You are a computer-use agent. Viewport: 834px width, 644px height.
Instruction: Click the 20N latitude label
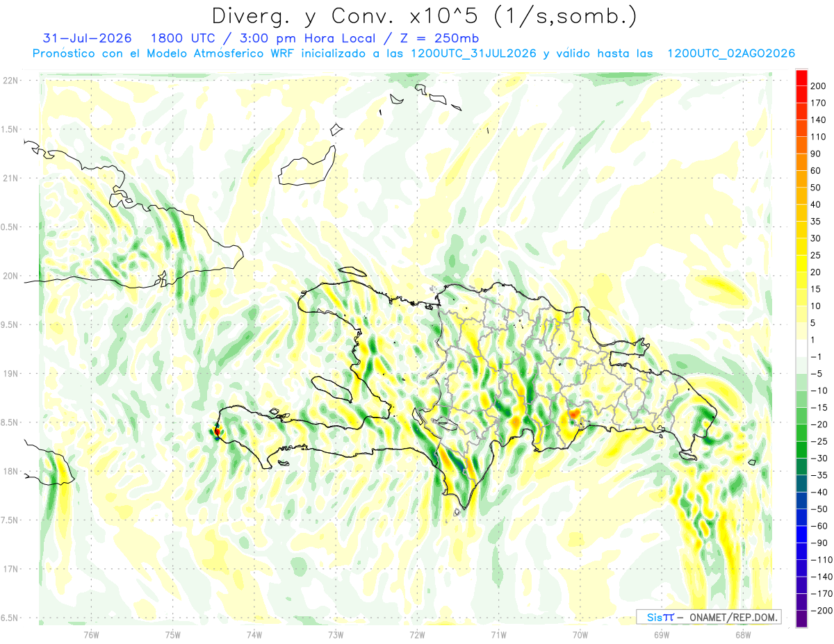coord(10,276)
